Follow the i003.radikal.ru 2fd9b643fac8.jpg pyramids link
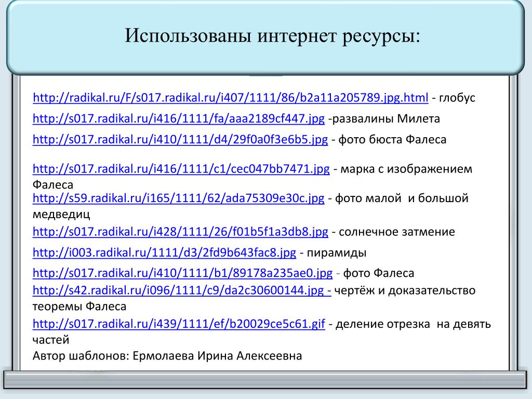Viewport: 532px width, 399px height. [164, 253]
